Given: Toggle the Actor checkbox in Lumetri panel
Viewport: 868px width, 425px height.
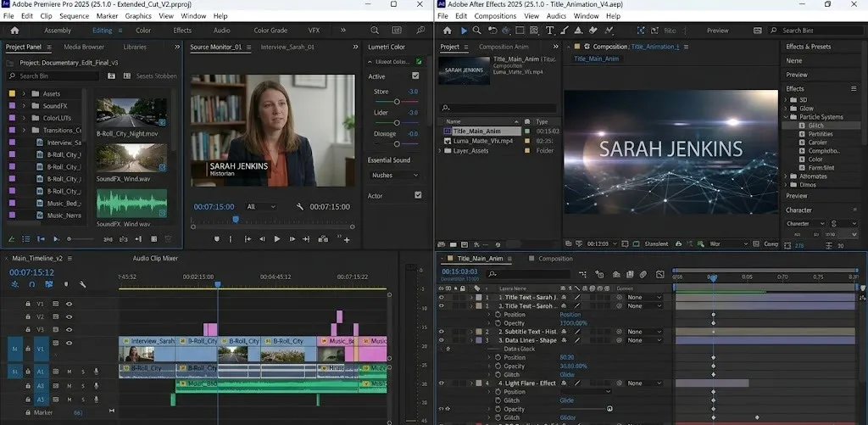Looking at the screenshot, I should pyautogui.click(x=418, y=195).
